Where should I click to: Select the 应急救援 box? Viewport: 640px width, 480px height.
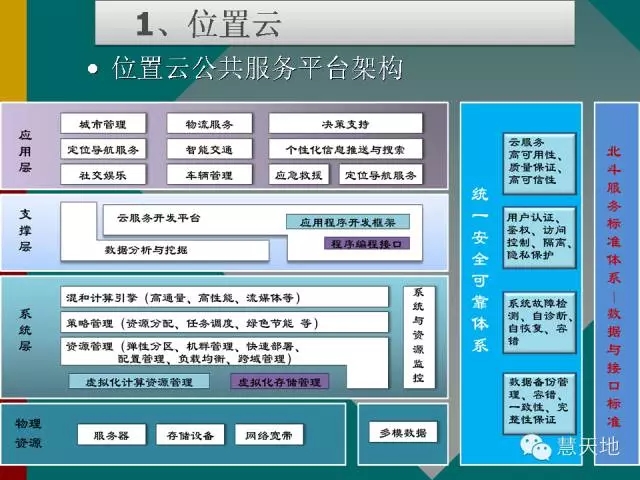click(x=299, y=175)
